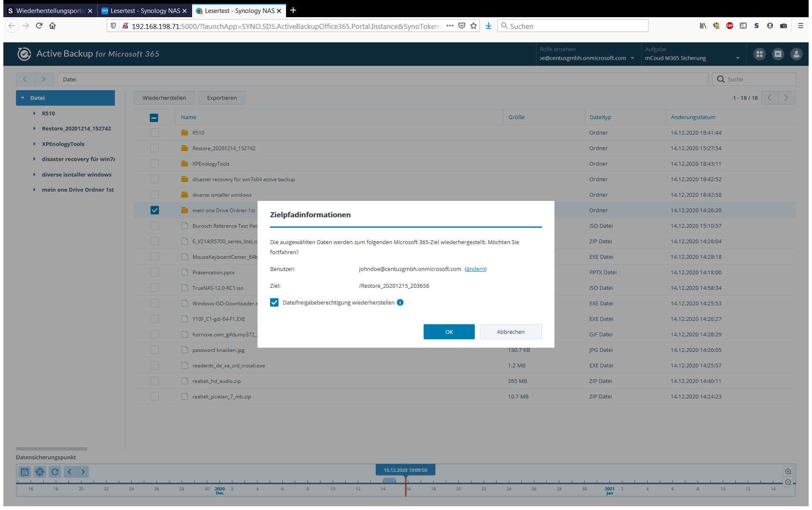This screenshot has width=812, height=510.
Task: Refresh the backup point timeline
Action: pos(55,472)
